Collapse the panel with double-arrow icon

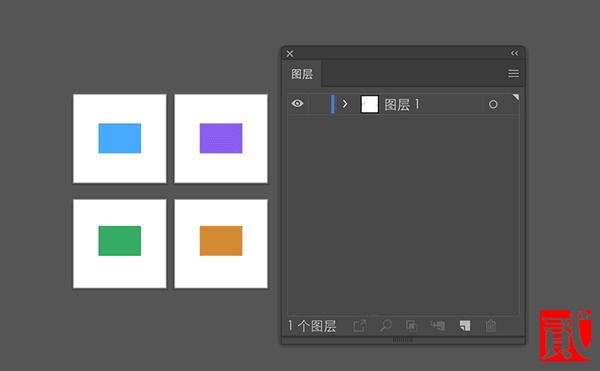point(515,53)
